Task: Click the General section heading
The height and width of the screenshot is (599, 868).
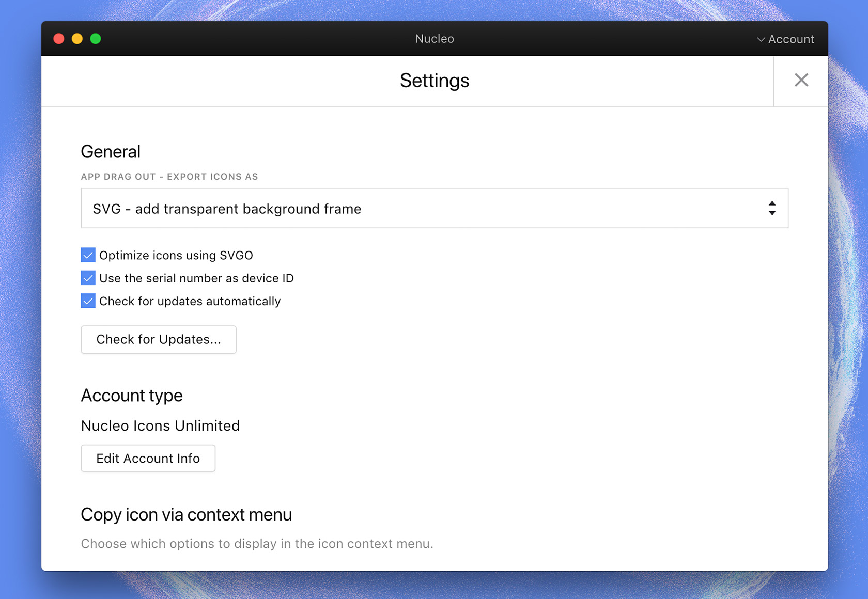Action: pyautogui.click(x=110, y=151)
